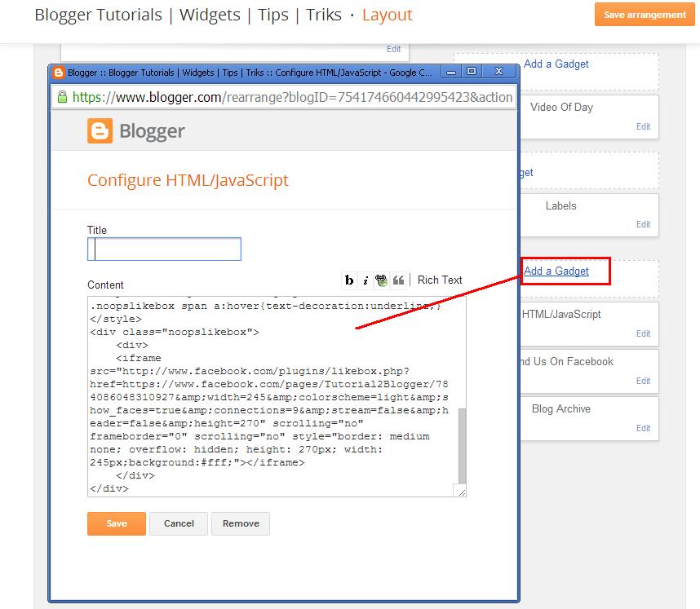The image size is (700, 609).
Task: Click Edit on the Blog Archive widget
Action: tap(643, 428)
